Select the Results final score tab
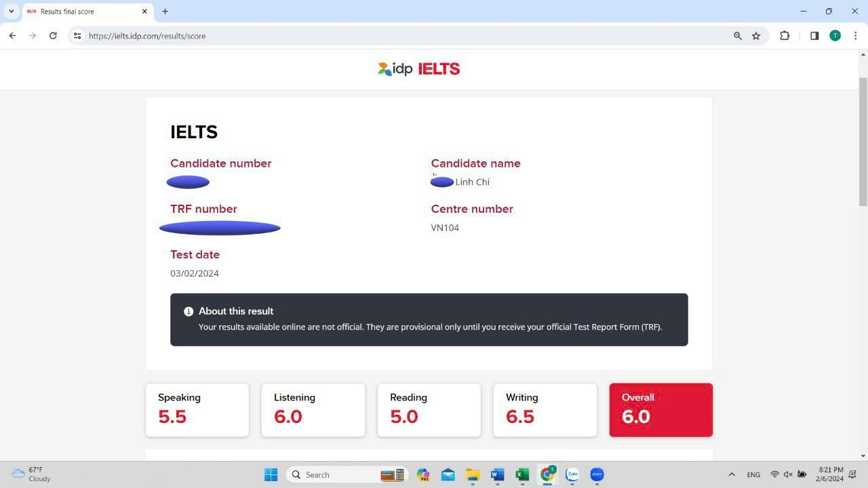The image size is (868, 488). [87, 12]
